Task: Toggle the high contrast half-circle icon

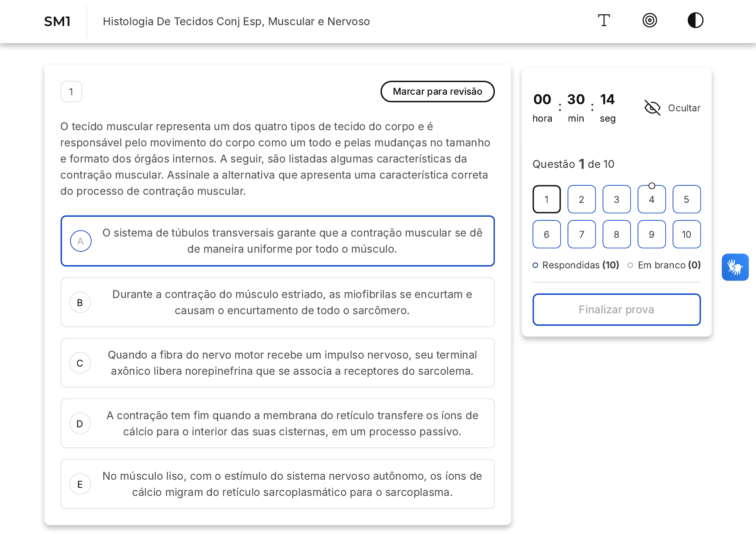Action: point(695,21)
